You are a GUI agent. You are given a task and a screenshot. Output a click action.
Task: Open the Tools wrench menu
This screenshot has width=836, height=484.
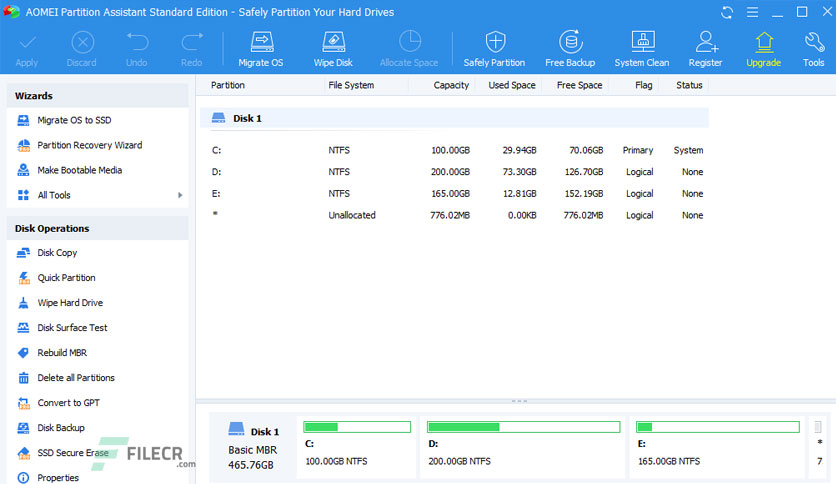point(814,49)
